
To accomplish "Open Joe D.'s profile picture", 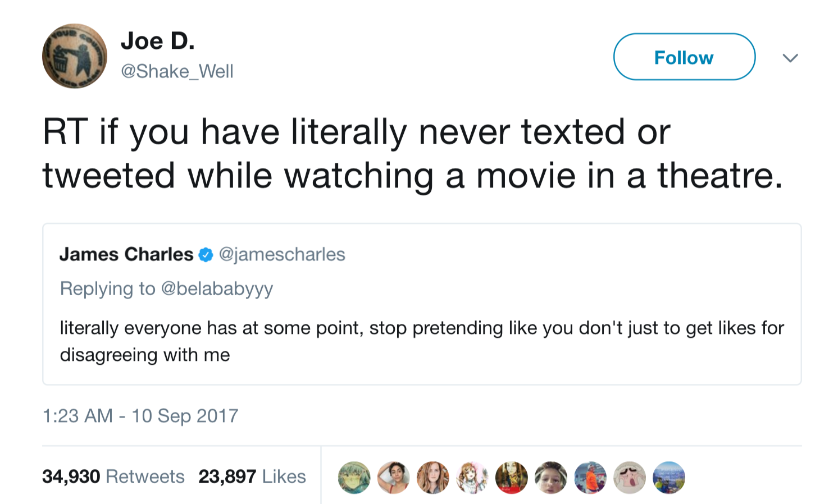I will point(75,56).
